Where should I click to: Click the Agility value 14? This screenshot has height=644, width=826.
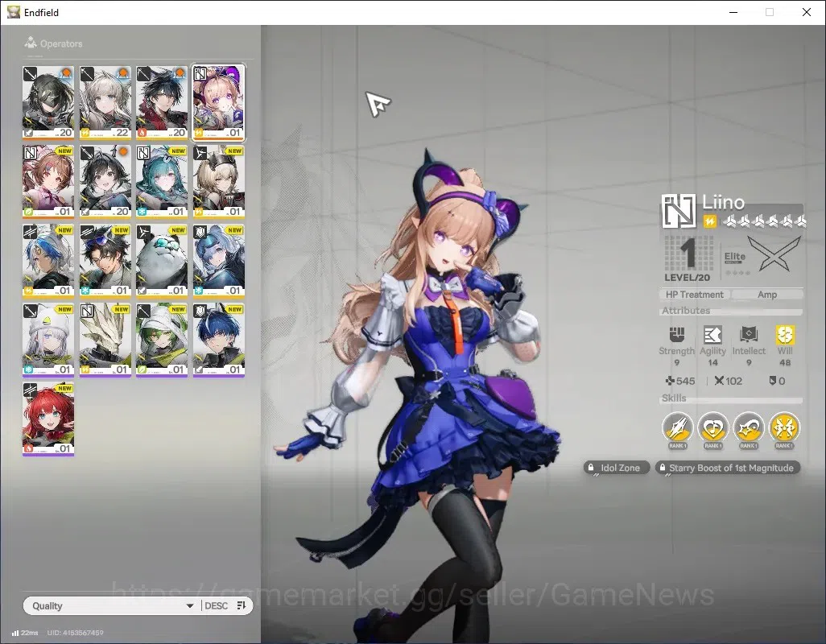pyautogui.click(x=712, y=362)
